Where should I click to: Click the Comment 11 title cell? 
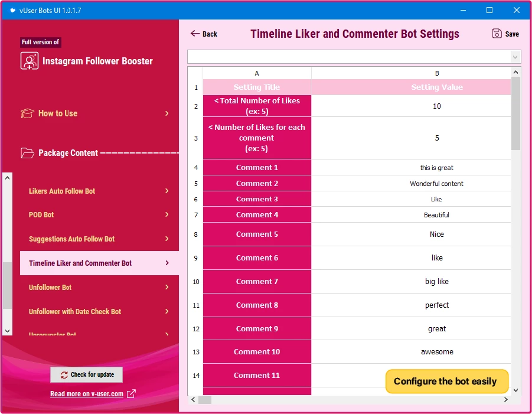tap(257, 376)
